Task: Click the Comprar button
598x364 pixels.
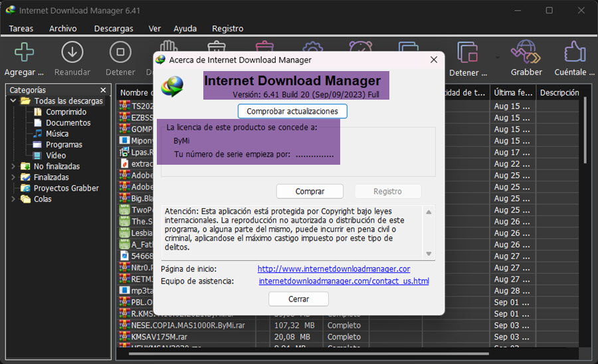Action: tap(310, 191)
